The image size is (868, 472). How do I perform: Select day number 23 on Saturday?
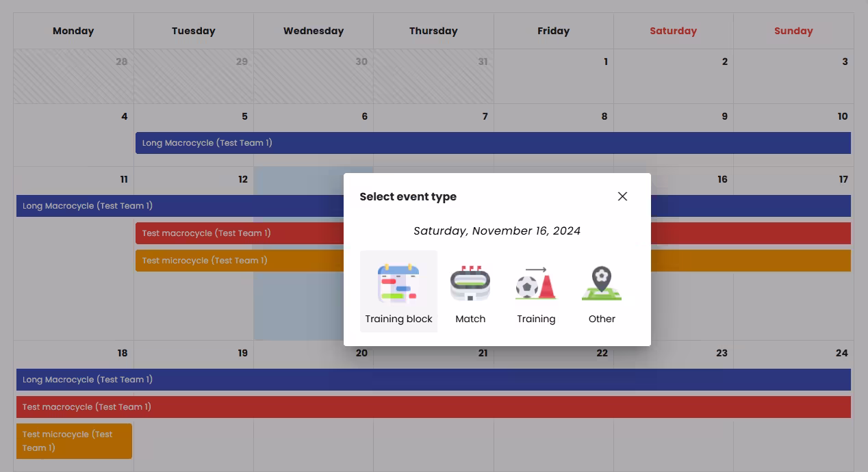click(722, 353)
